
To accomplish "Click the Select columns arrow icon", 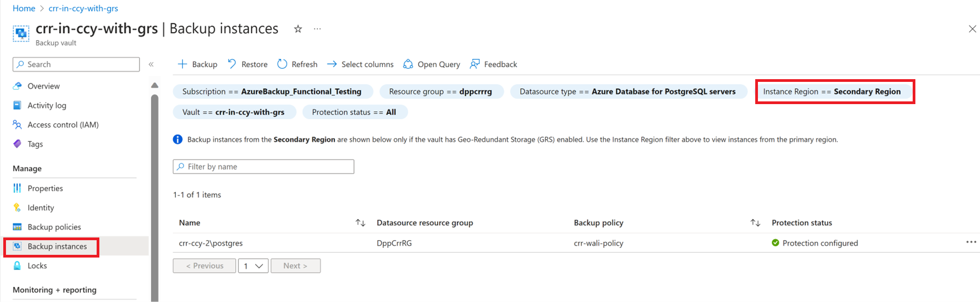I will pyautogui.click(x=332, y=64).
